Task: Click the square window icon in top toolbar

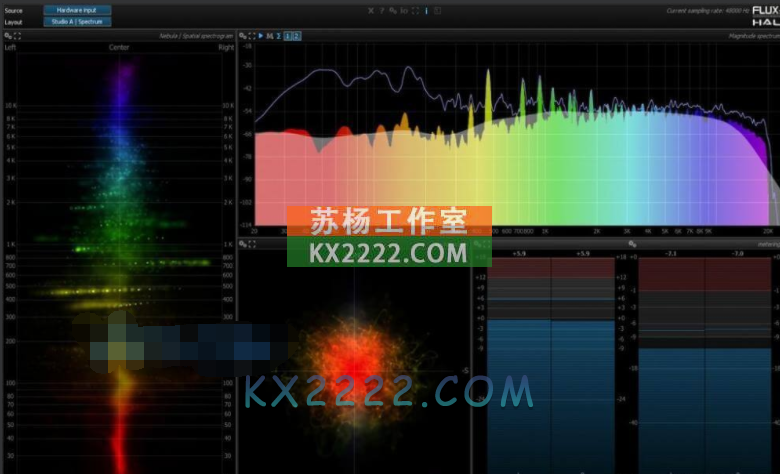Action: [x=438, y=10]
